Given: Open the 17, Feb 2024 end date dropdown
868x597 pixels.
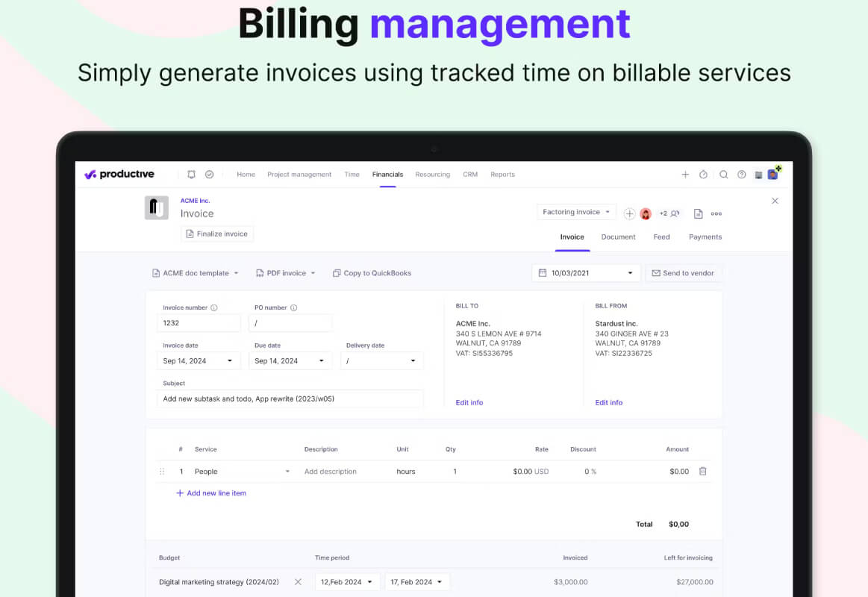Looking at the screenshot, I should [x=417, y=582].
